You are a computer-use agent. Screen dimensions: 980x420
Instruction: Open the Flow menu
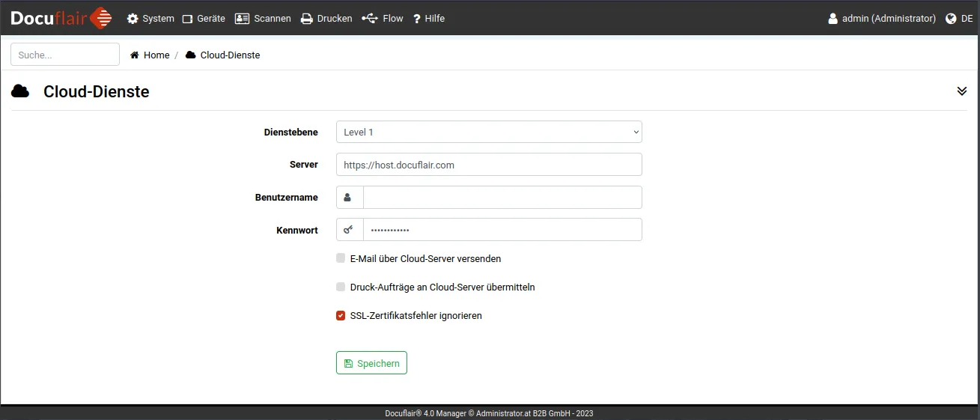(x=383, y=19)
